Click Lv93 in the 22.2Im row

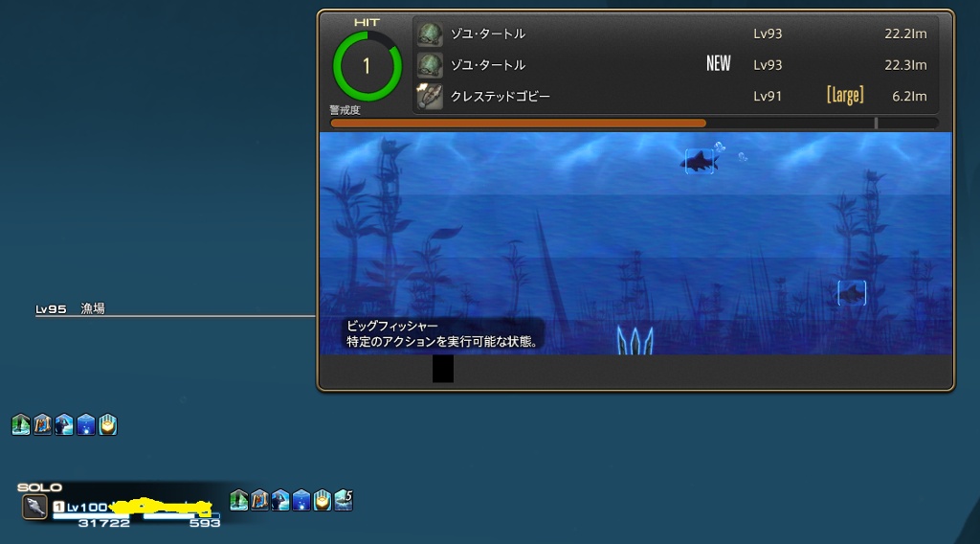point(768,34)
